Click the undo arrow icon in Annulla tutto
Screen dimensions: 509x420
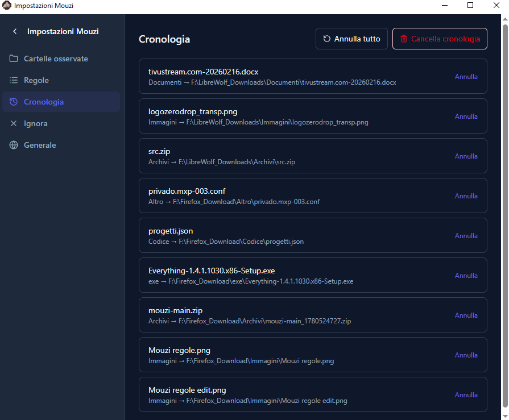click(x=327, y=39)
